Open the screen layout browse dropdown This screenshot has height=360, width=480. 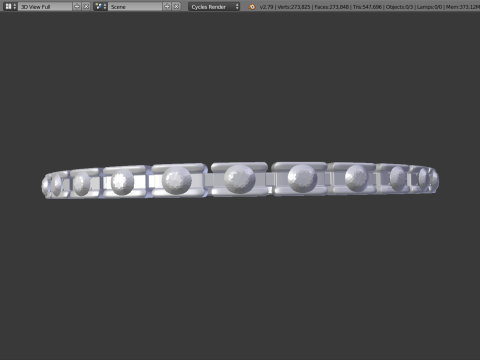pyautogui.click(x=10, y=6)
